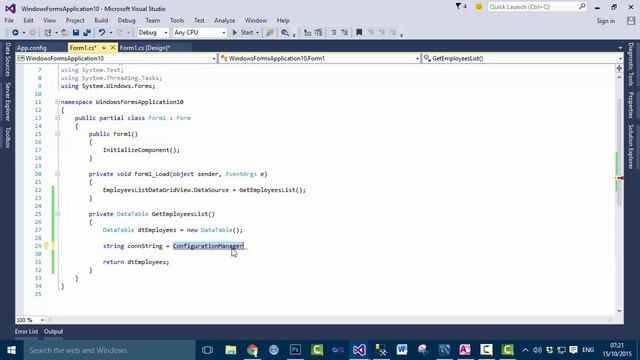
Task: Open the Output panel tab
Action: 53,331
